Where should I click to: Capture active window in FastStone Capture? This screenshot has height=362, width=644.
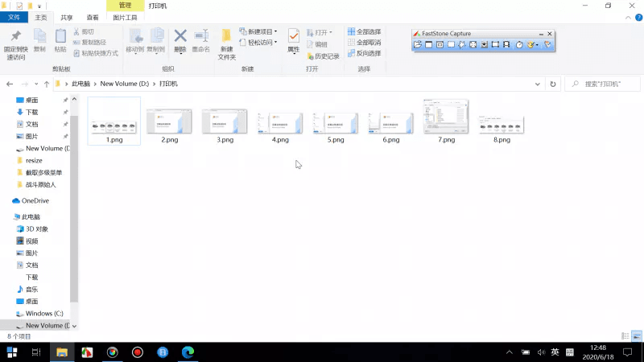coord(429,44)
